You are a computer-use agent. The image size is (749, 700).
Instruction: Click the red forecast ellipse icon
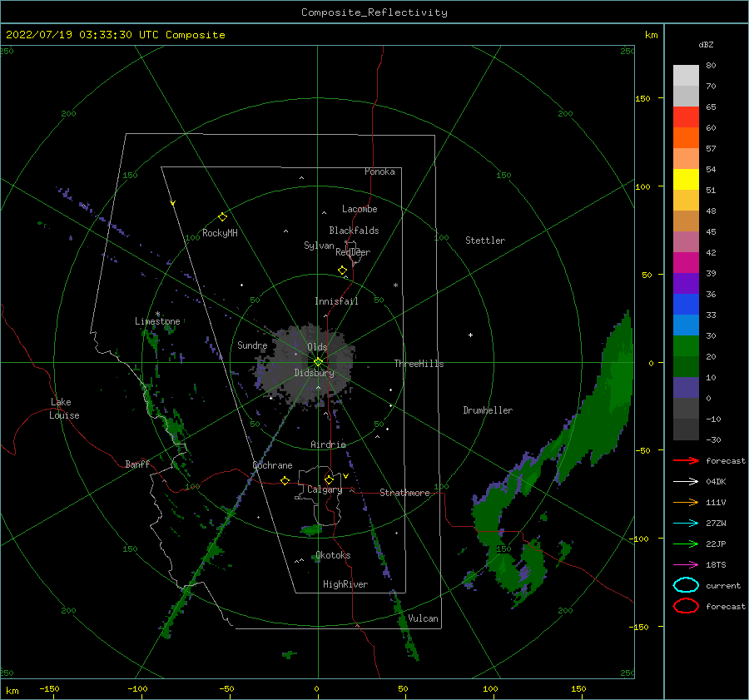coord(686,606)
